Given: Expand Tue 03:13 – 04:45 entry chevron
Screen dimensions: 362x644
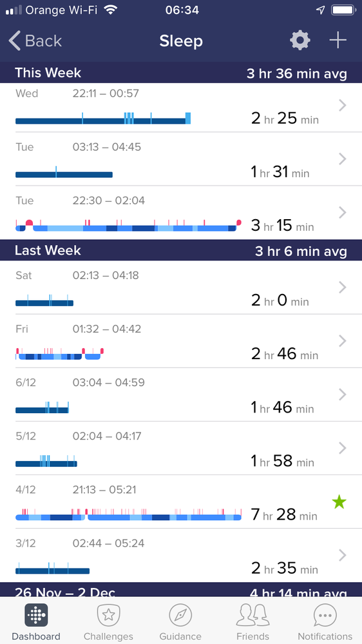Looking at the screenshot, I should point(343,159).
